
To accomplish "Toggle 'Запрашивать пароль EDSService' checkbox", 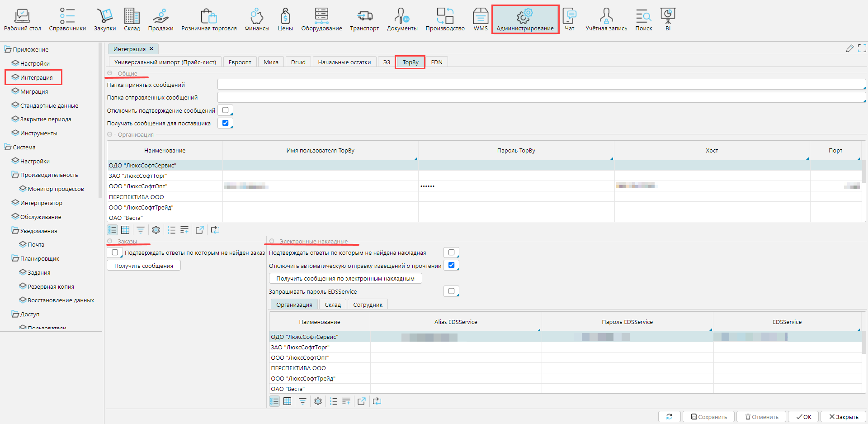I will pos(451,291).
